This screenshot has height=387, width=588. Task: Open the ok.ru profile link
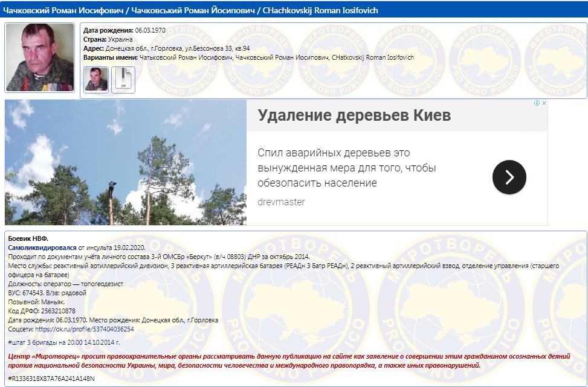pos(84,329)
